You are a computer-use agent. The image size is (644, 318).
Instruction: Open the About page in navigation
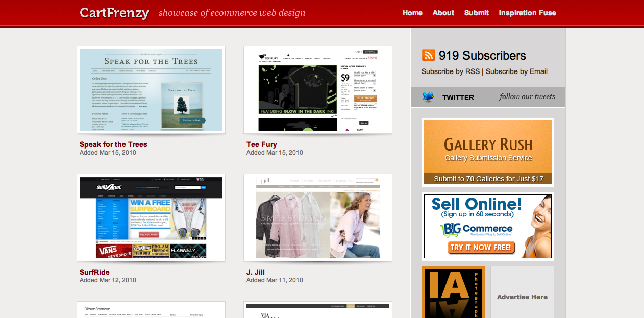click(443, 13)
